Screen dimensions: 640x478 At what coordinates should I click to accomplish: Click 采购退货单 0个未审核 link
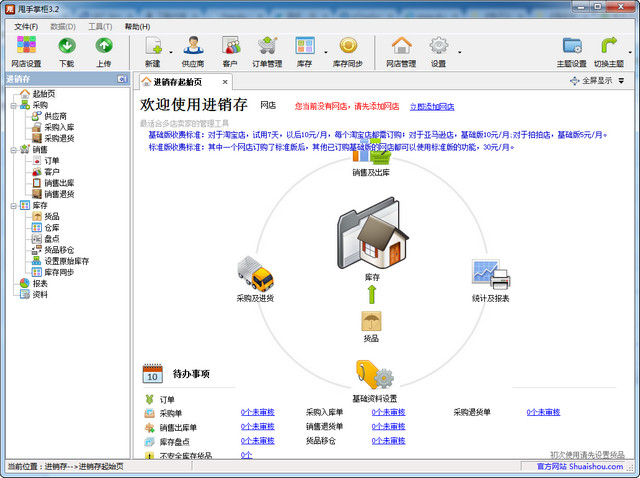[x=543, y=412]
